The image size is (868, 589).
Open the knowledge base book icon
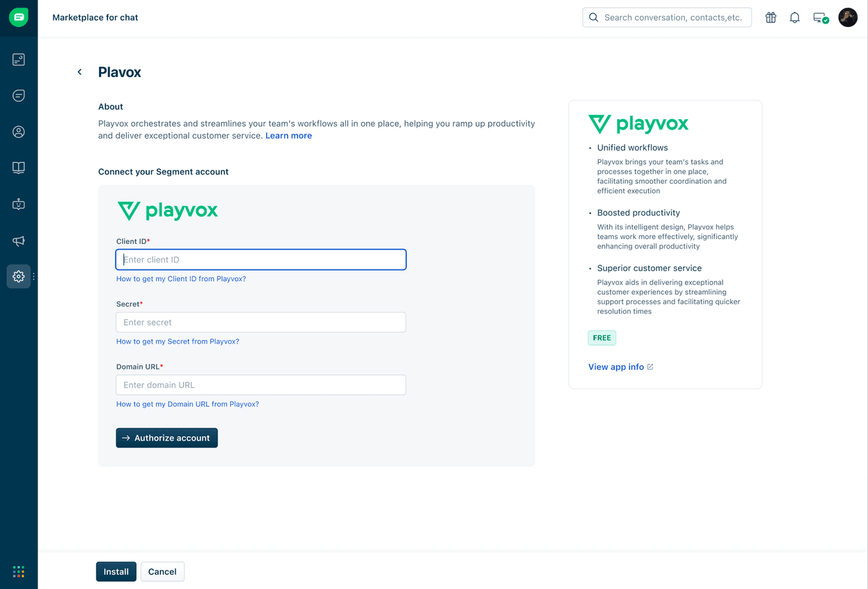(x=19, y=167)
